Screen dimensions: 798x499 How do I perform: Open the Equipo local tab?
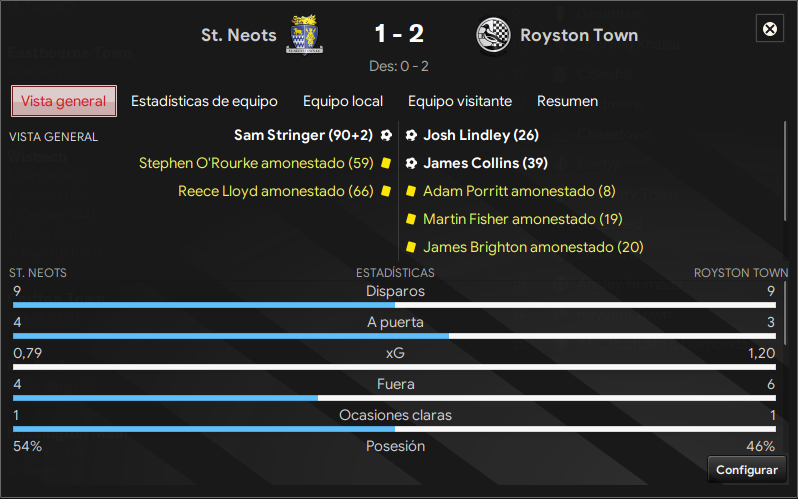click(343, 101)
